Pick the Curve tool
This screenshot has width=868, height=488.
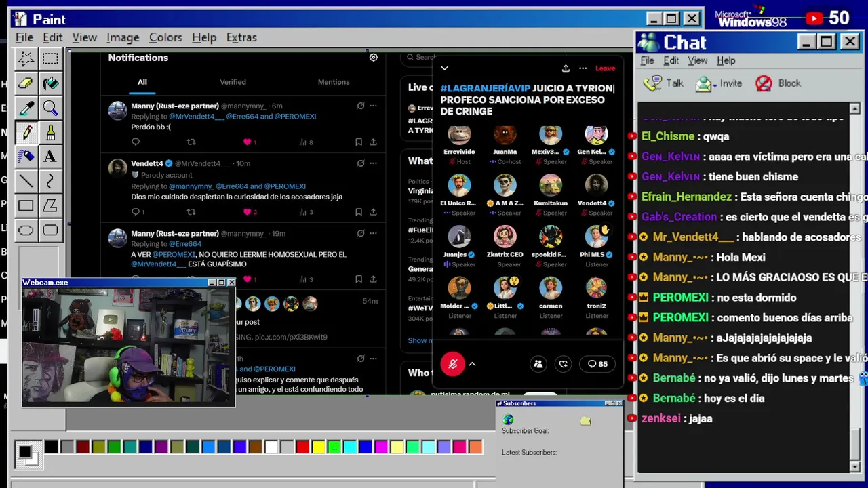click(50, 180)
